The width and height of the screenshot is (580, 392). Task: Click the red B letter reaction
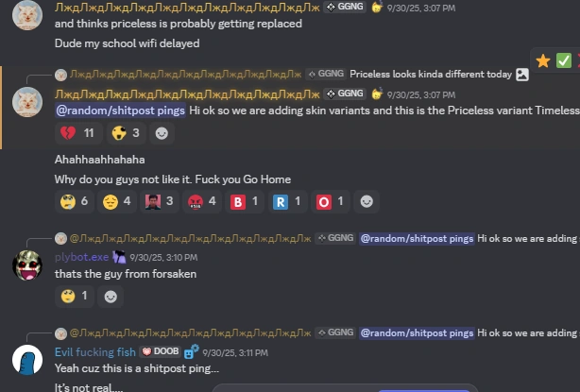click(245, 201)
